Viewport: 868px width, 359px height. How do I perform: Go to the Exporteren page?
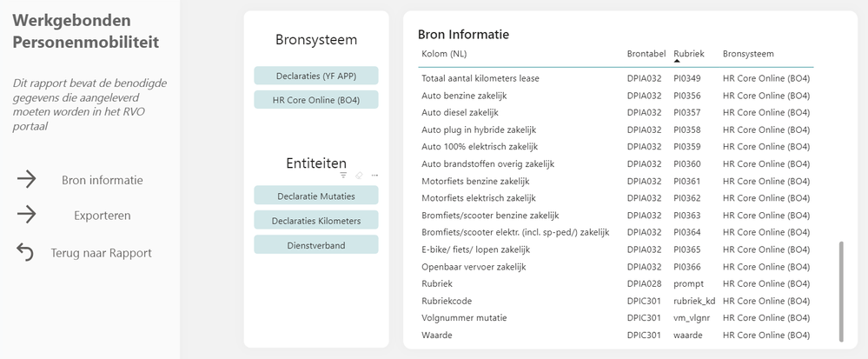click(x=103, y=216)
